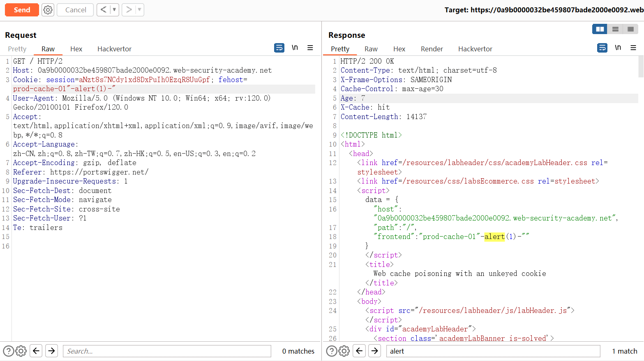Switch the Request view to the Pretty tab

(17, 49)
